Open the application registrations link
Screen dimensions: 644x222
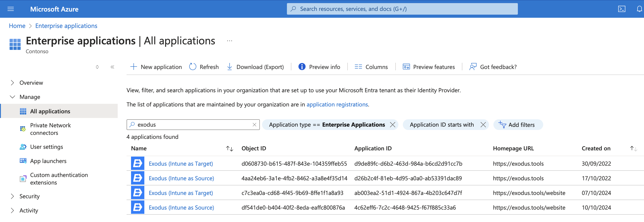point(337,104)
